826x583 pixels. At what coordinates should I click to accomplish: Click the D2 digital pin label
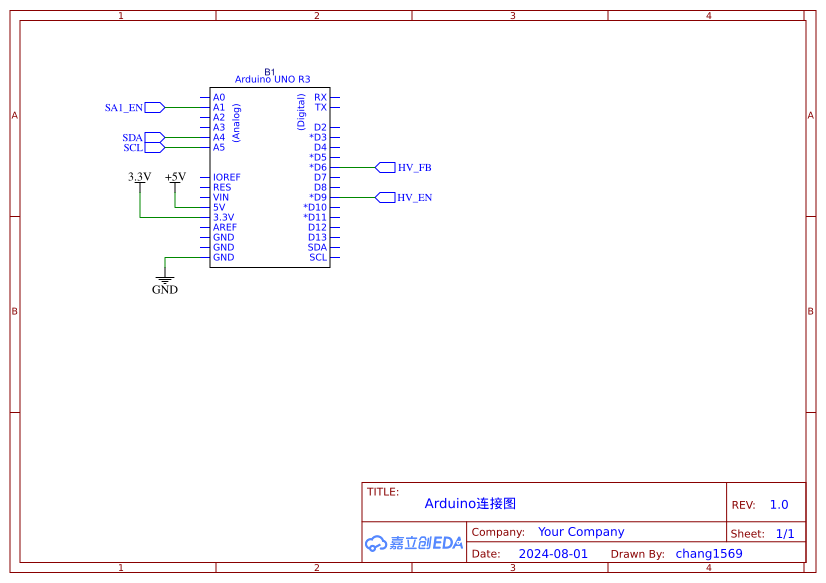320,127
